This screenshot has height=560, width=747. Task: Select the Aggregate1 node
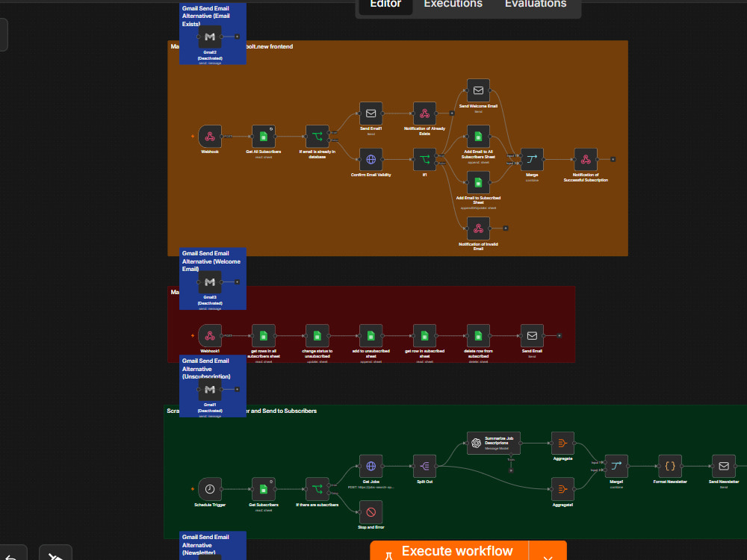562,489
